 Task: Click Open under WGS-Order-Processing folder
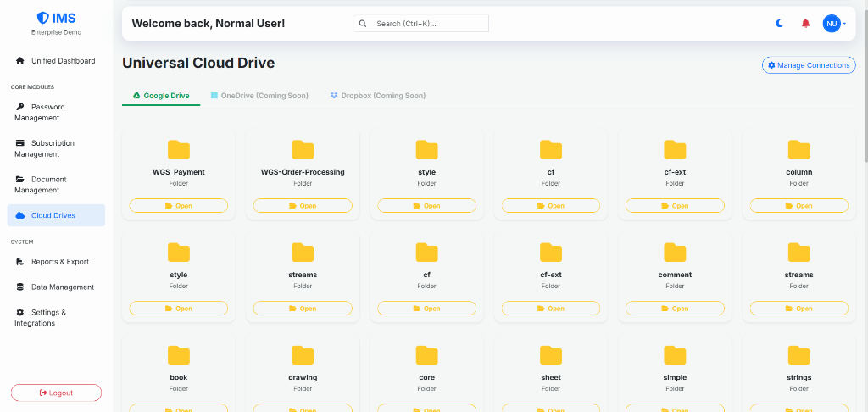(303, 205)
